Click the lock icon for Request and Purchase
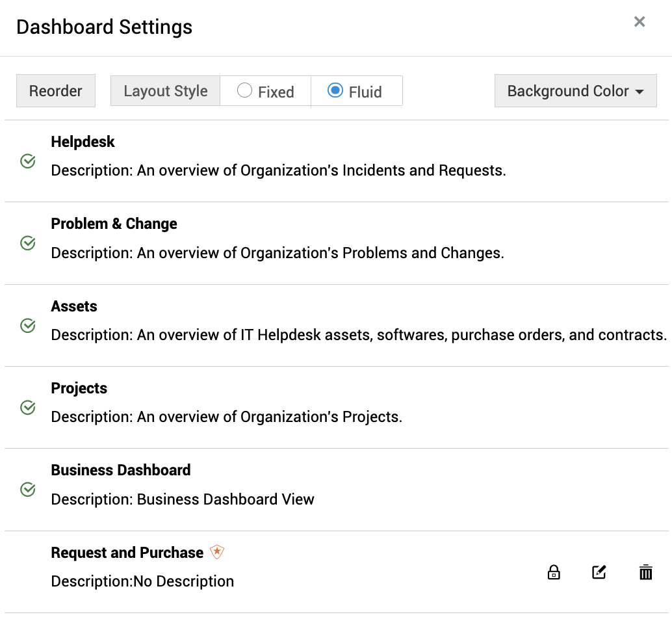 (x=554, y=573)
